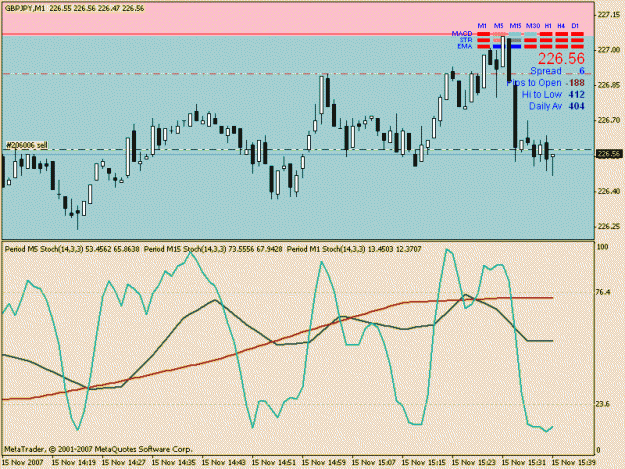Viewport: 625px width, 469px height.
Task: Click the red MACD signal bar under H1
Action: click(x=546, y=34)
